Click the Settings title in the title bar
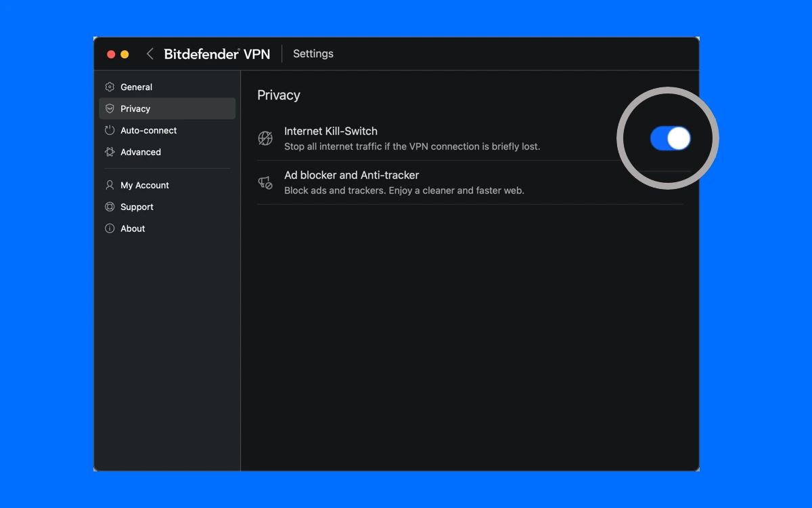The height and width of the screenshot is (508, 812). pos(313,54)
